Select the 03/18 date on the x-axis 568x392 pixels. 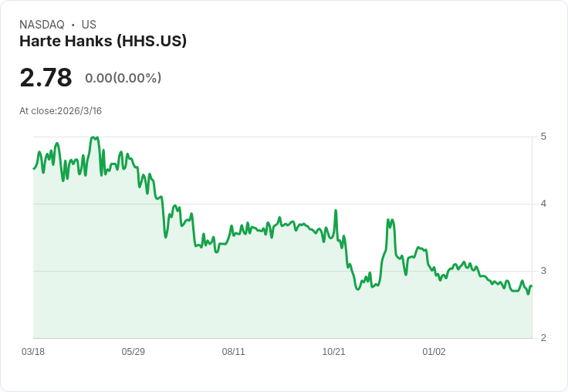(x=33, y=352)
